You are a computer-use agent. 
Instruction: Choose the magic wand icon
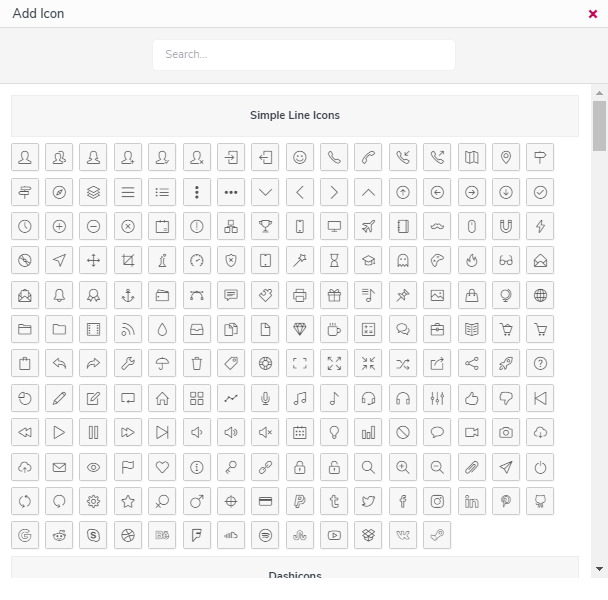[x=300, y=260]
